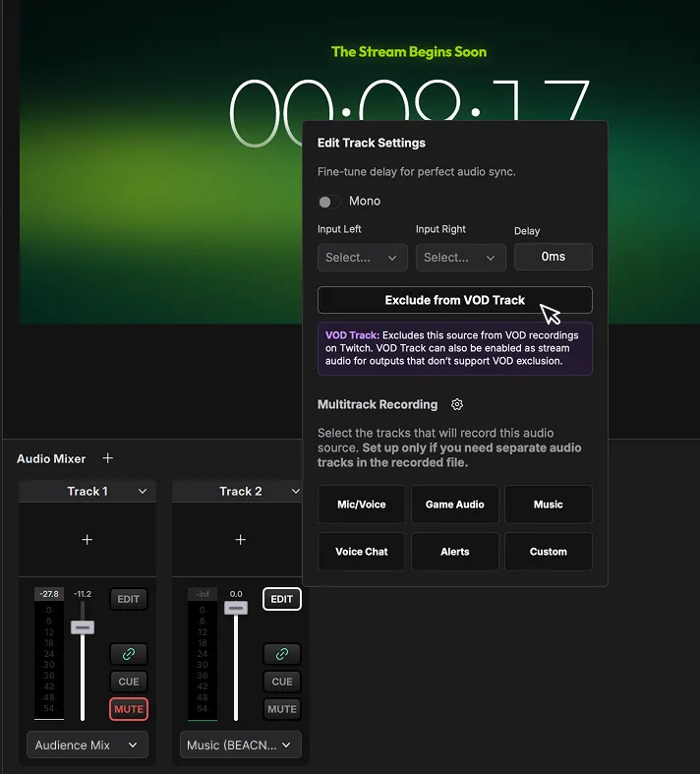This screenshot has width=700, height=774.
Task: Assign the source to Game Audio track
Action: 455,504
